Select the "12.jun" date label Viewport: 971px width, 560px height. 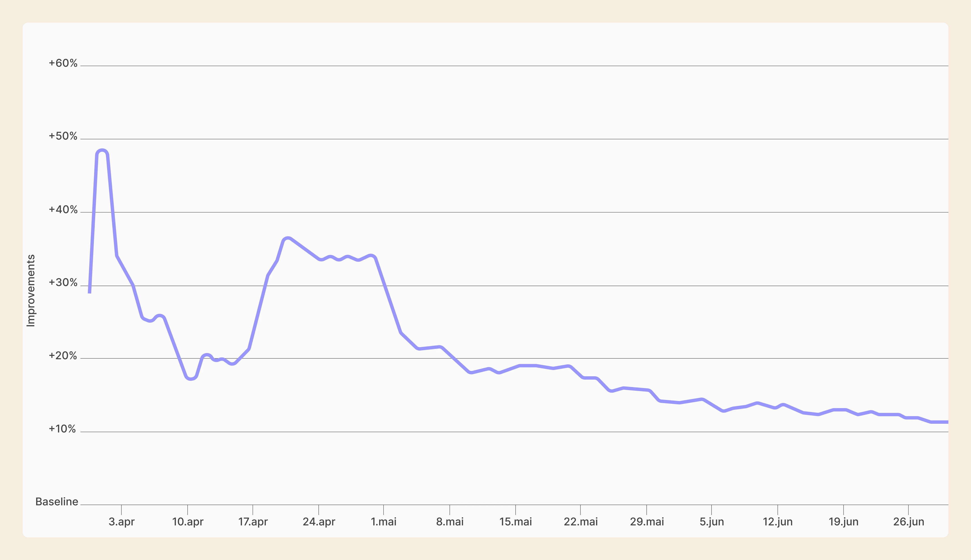[x=778, y=522]
